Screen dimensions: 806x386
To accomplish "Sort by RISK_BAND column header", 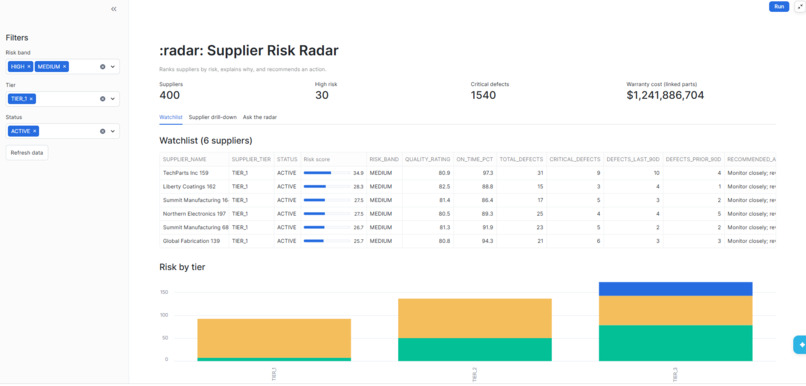I will pyautogui.click(x=384, y=159).
